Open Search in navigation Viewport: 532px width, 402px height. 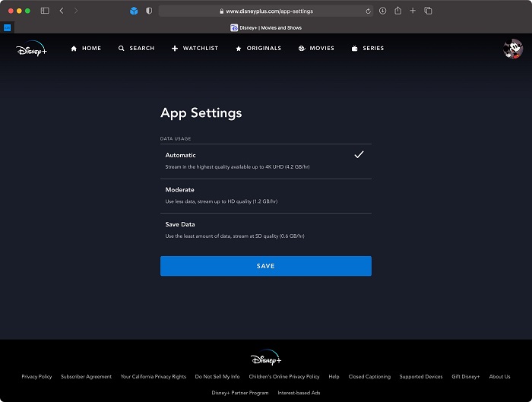(136, 48)
